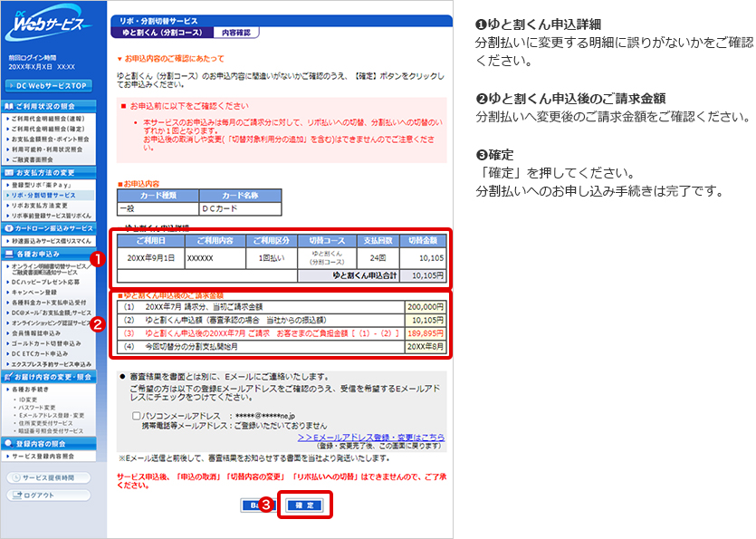Click the DC Webサービス logo
Viewport: 756px width, 539px height.
coord(53,26)
